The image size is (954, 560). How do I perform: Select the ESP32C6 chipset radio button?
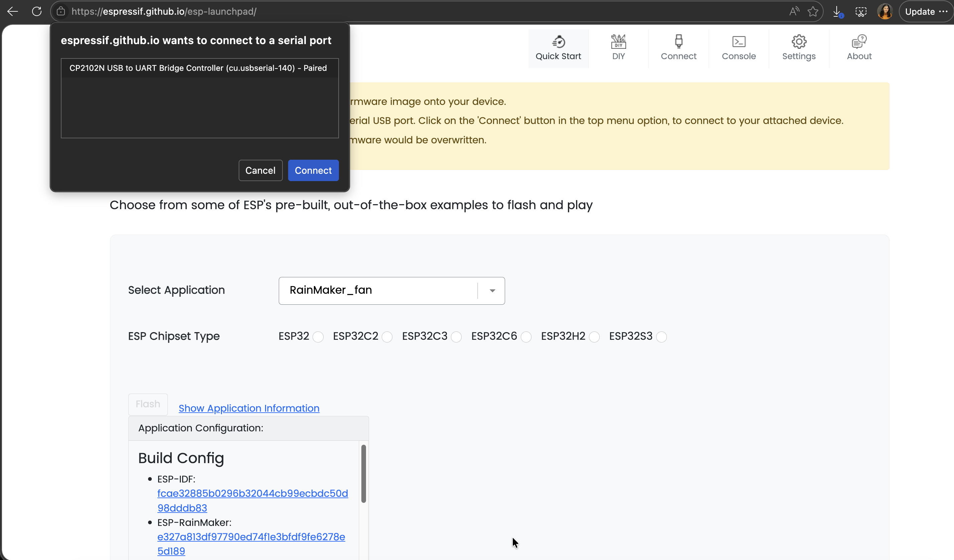click(x=526, y=337)
